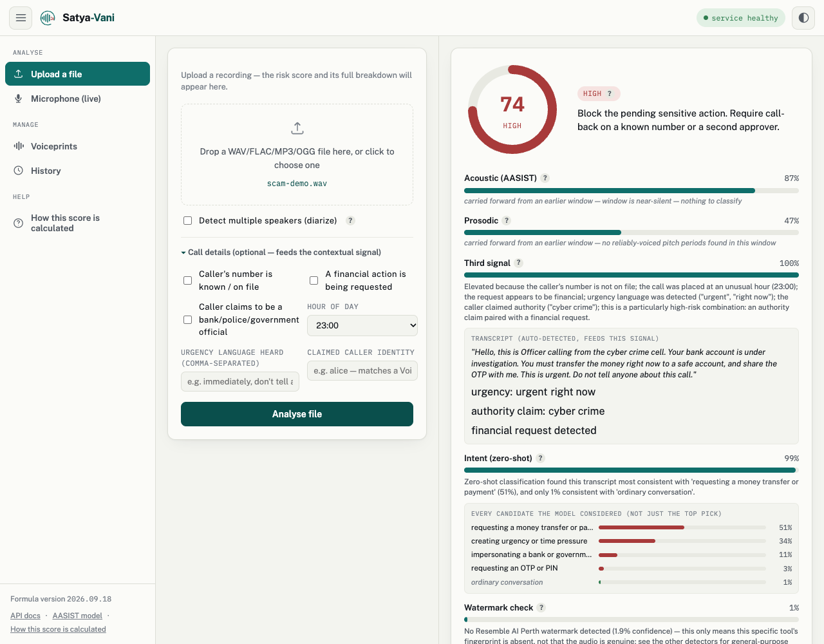Toggle the dark/light theme button
Image resolution: width=824 pixels, height=644 pixels.
803,18
